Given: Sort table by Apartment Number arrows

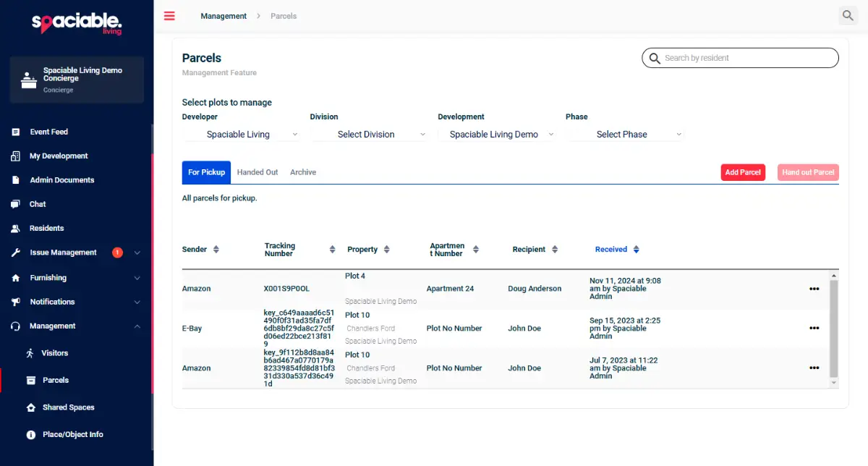Looking at the screenshot, I should (x=475, y=250).
